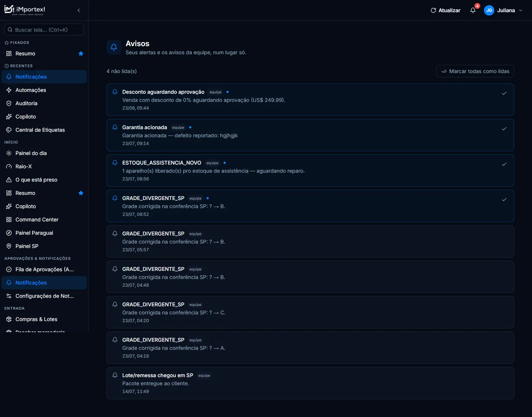Click the Raio-X gauge icon

9,166
